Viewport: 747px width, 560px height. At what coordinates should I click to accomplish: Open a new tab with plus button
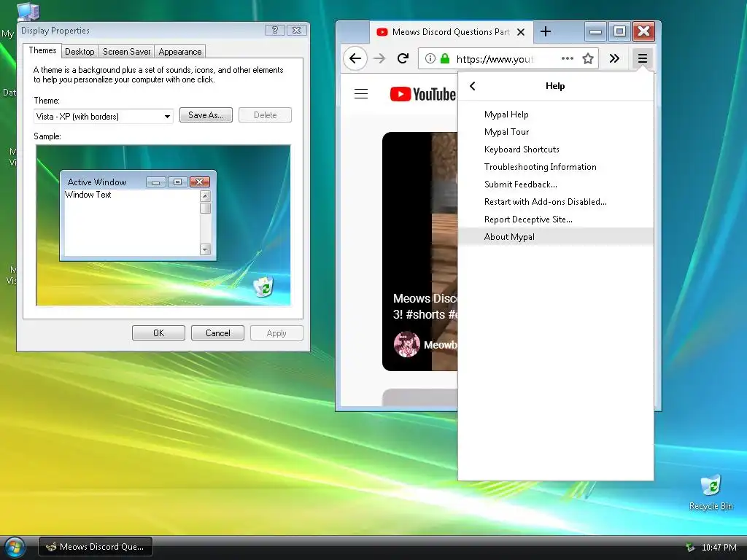[x=546, y=32]
